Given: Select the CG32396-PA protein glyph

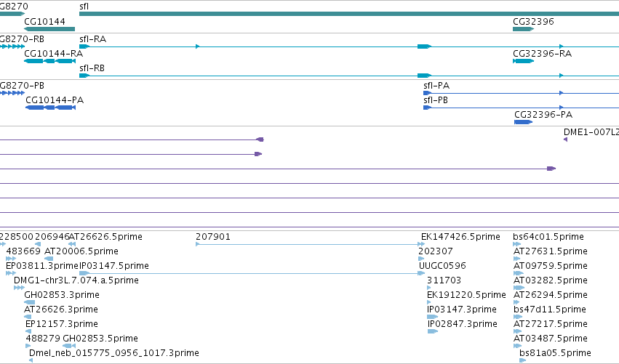Looking at the screenshot, I should (524, 122).
